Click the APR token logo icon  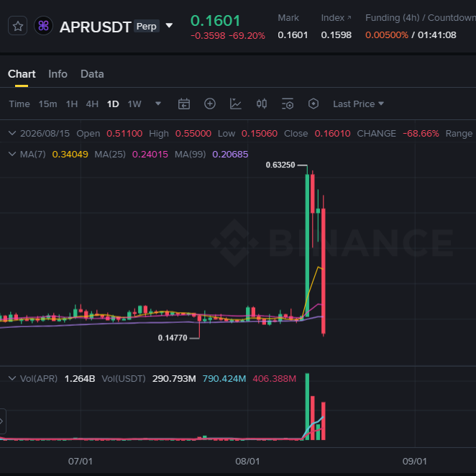[43, 26]
